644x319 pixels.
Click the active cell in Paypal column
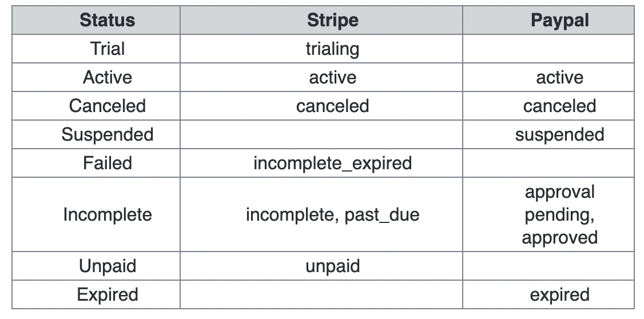(559, 77)
